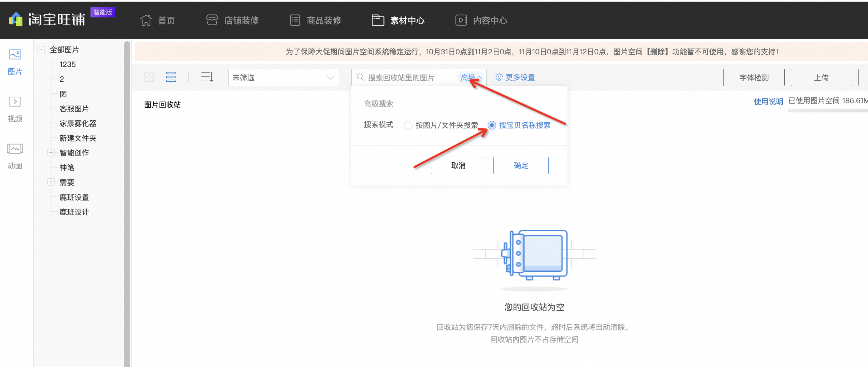Click the search magnifier icon
Image resolution: width=868 pixels, height=367 pixels.
pos(360,77)
